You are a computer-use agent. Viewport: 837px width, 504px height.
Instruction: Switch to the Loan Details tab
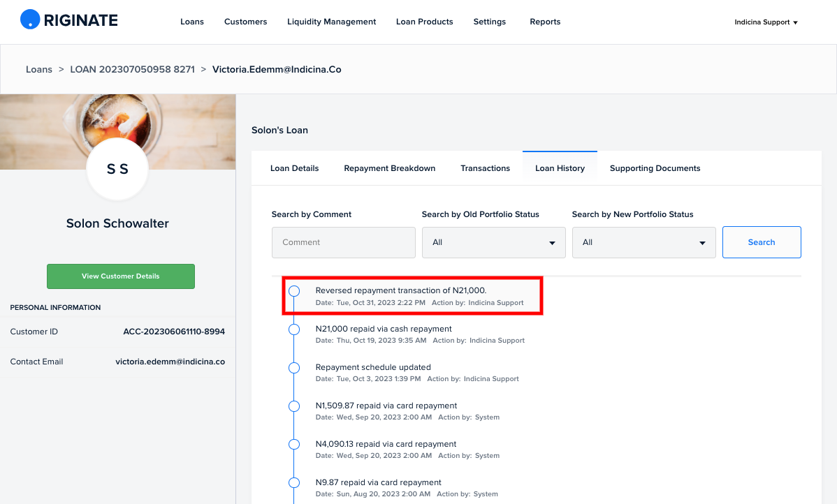295,168
